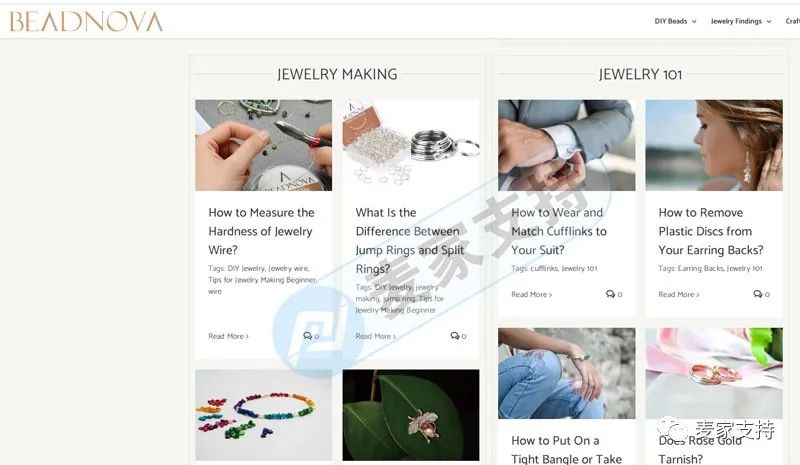This screenshot has width=800, height=465.
Task: Click the pliers and wire article thumbnail
Action: pos(263,145)
